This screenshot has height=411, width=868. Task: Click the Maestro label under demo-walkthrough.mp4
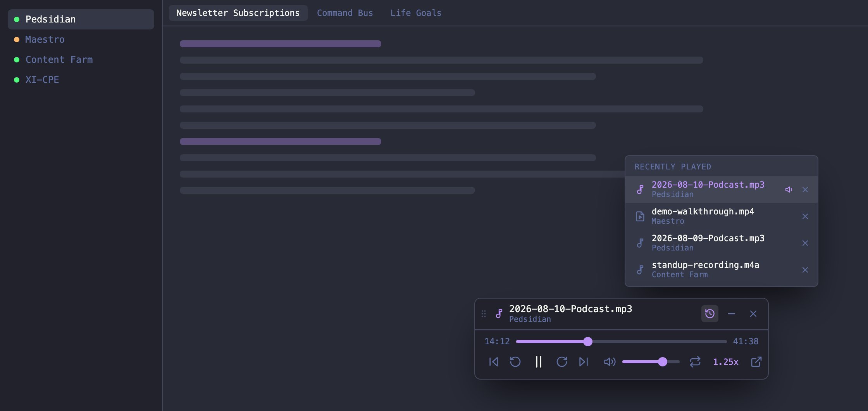pyautogui.click(x=668, y=221)
